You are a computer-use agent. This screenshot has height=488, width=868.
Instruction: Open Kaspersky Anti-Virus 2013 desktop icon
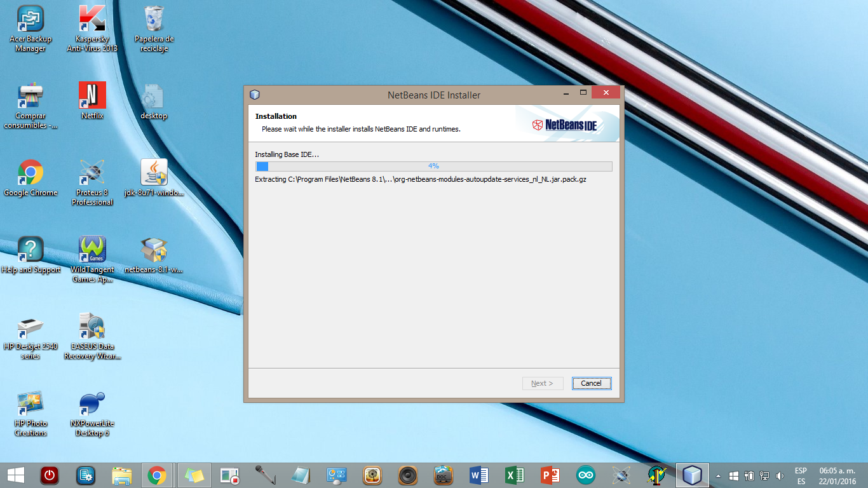tap(92, 30)
